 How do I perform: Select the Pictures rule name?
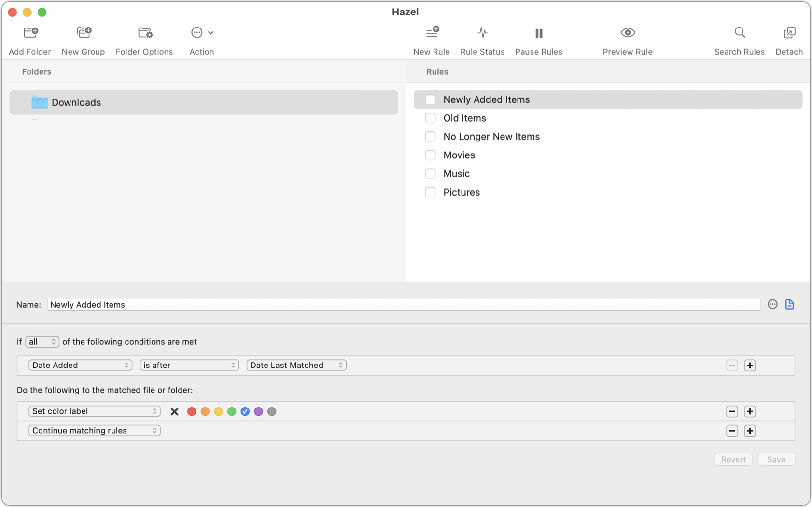click(462, 192)
